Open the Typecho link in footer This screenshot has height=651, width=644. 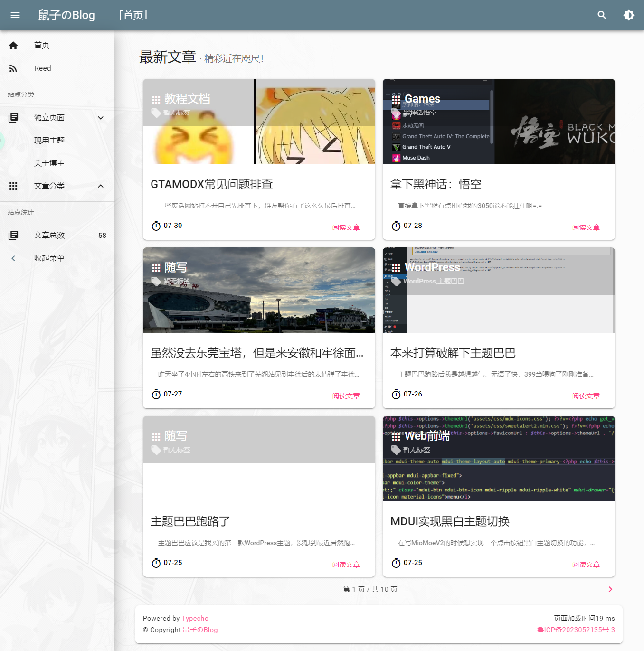[x=195, y=618]
